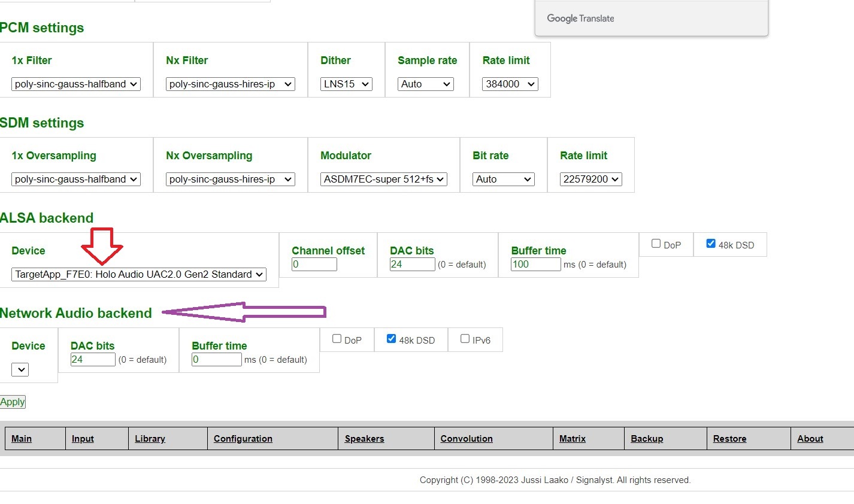Image resolution: width=854 pixels, height=504 pixels.
Task: Toggle IPv6 checkbox in Network Audio backend
Action: coord(465,339)
